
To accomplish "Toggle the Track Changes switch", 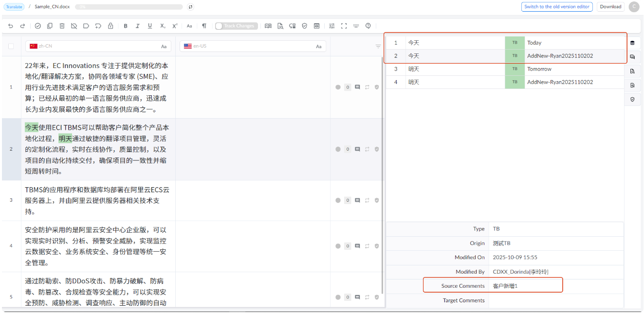I will (x=236, y=26).
